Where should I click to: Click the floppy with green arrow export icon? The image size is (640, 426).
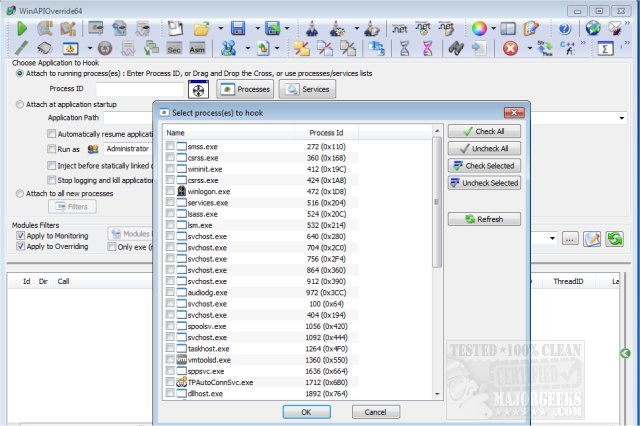(272, 29)
